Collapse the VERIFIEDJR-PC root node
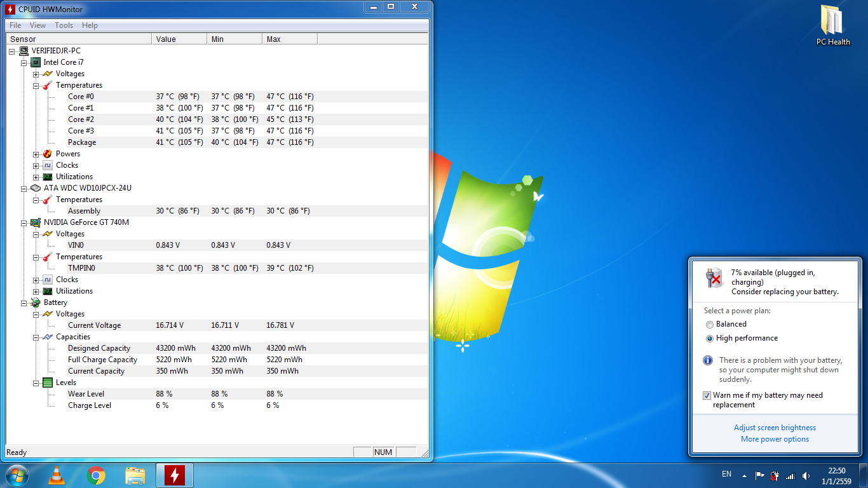Viewport: 868px width, 488px height. 13,51
